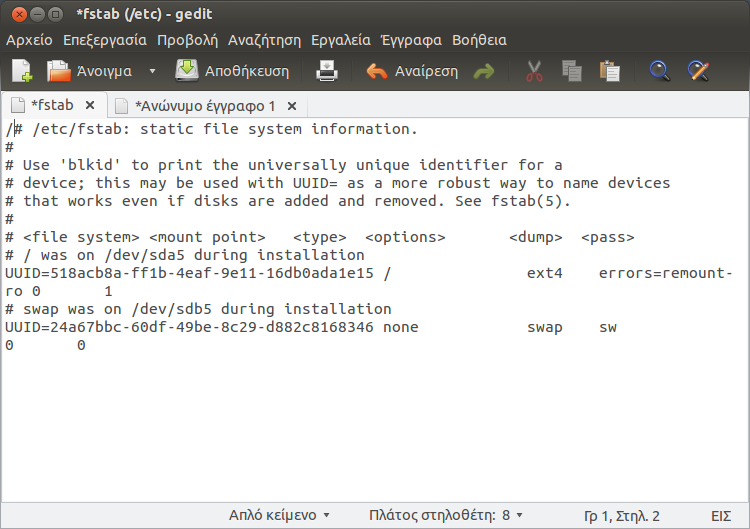Click the Cut scissors icon
The image size is (750, 529).
point(534,71)
